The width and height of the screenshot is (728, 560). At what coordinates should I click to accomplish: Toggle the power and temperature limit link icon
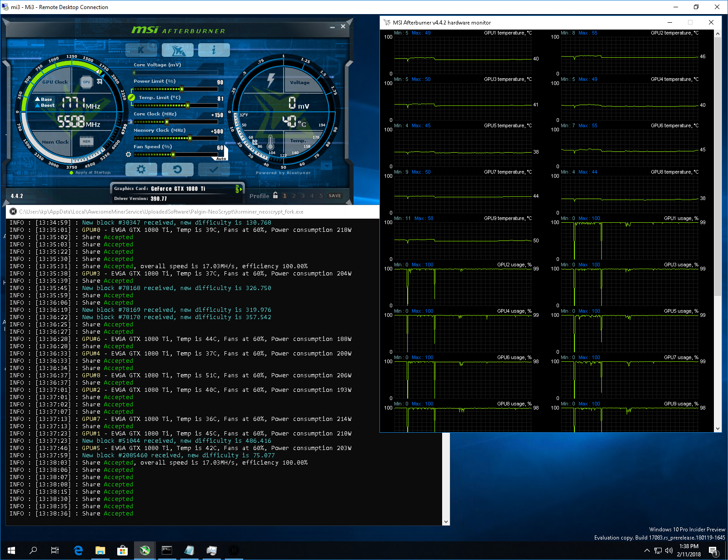132,97
